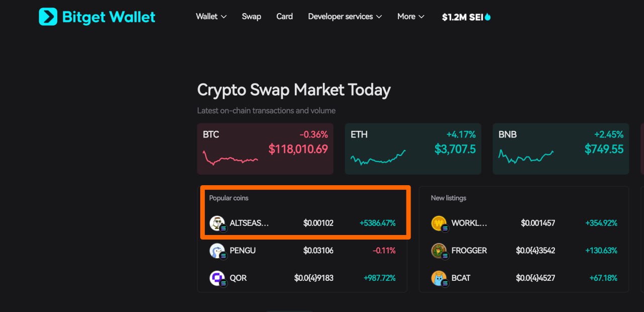This screenshot has width=644, height=312.
Task: Expand the Wallet dropdown menu
Action: [211, 17]
